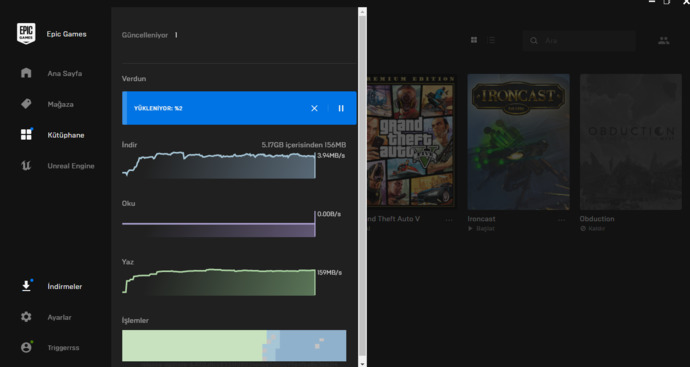This screenshot has height=367, width=690.
Task: Select the Obduction game cover
Action: pos(631,142)
